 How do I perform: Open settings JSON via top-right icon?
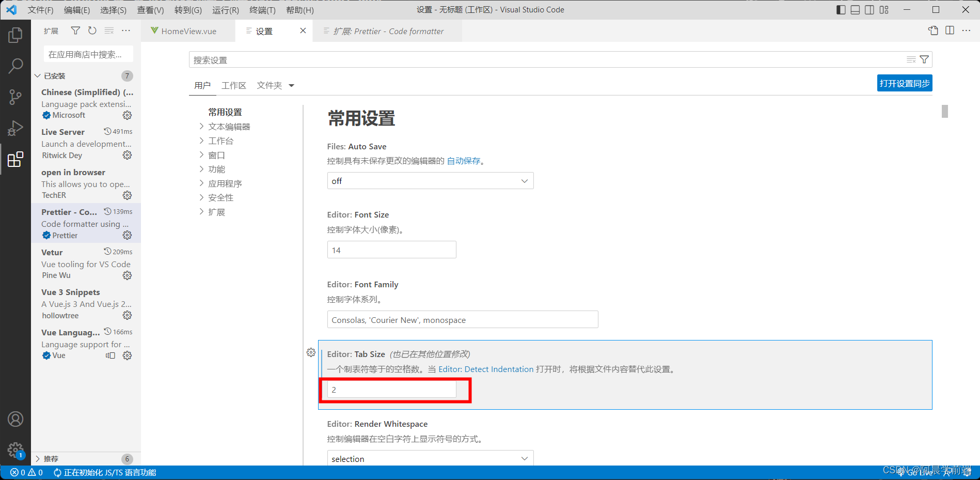tap(933, 30)
